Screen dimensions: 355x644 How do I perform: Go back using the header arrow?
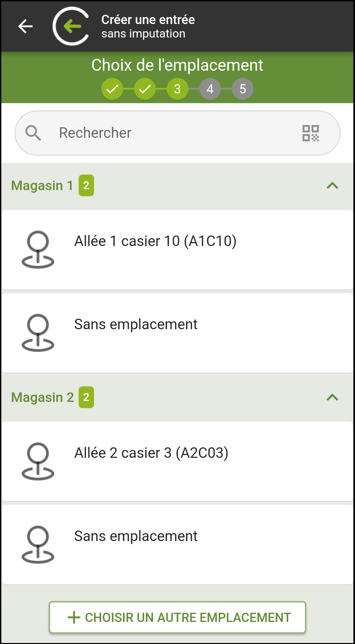click(25, 26)
